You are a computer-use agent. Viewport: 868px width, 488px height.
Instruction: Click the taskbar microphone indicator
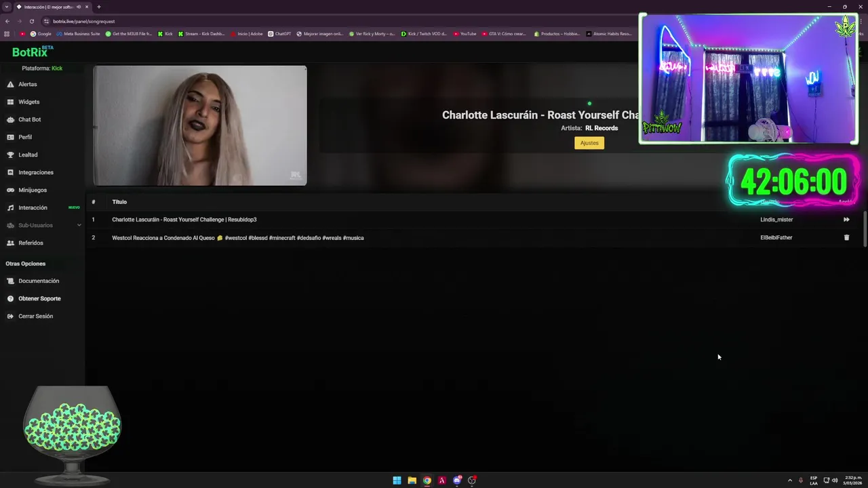click(801, 481)
